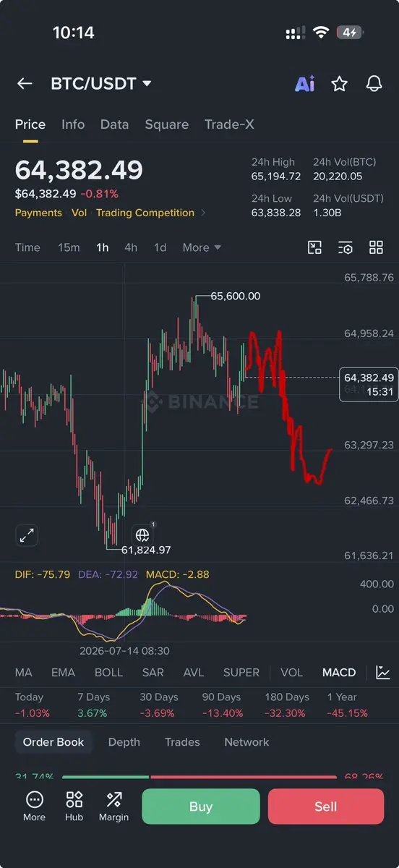The height and width of the screenshot is (868, 399).
Task: Tap the globe event marker on chart
Action: point(142,535)
